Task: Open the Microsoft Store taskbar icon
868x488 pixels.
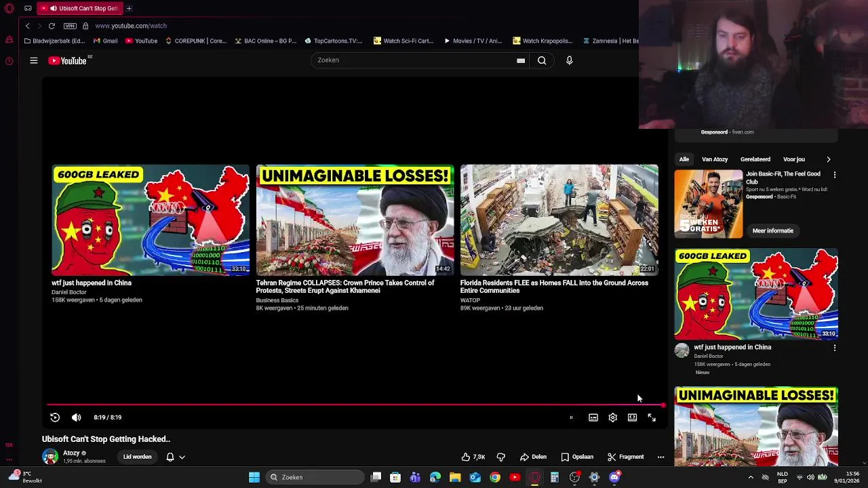Action: [395, 477]
